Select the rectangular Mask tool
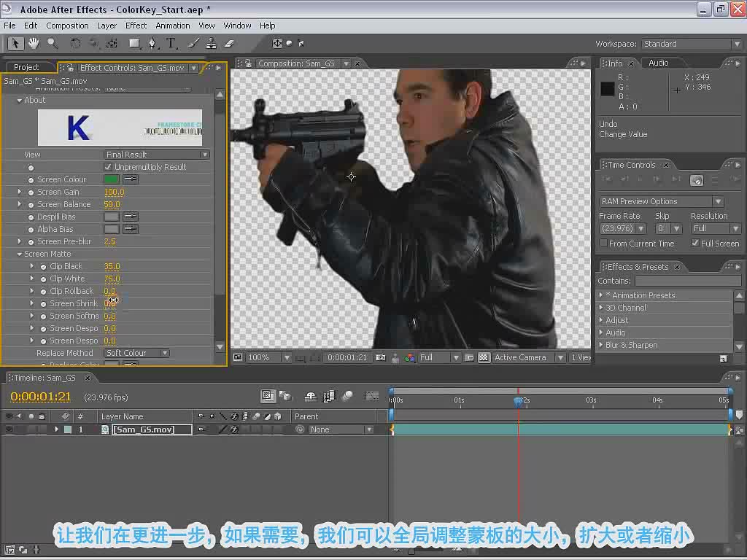 point(134,43)
